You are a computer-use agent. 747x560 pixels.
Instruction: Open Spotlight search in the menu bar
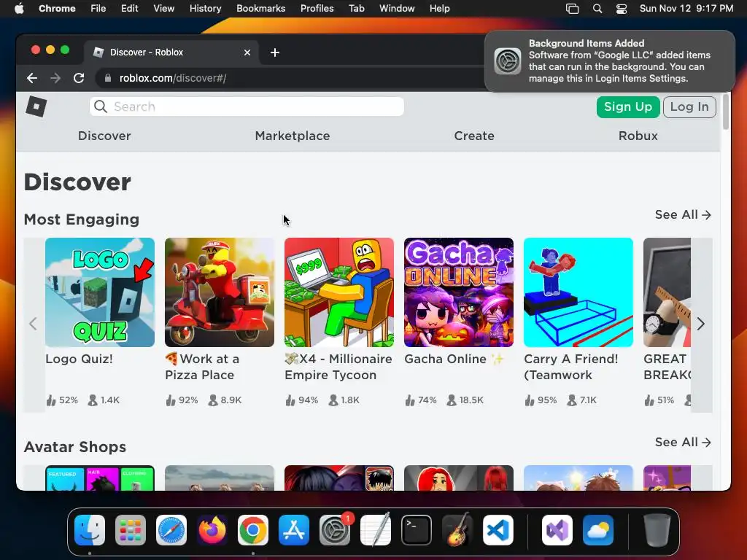click(597, 9)
